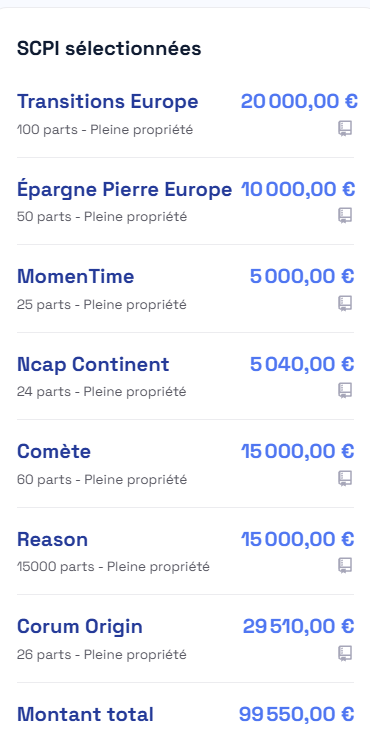The height and width of the screenshot is (753, 387).
Task: Click 15000 parts detail under Reason
Action: pyautogui.click(x=56, y=567)
